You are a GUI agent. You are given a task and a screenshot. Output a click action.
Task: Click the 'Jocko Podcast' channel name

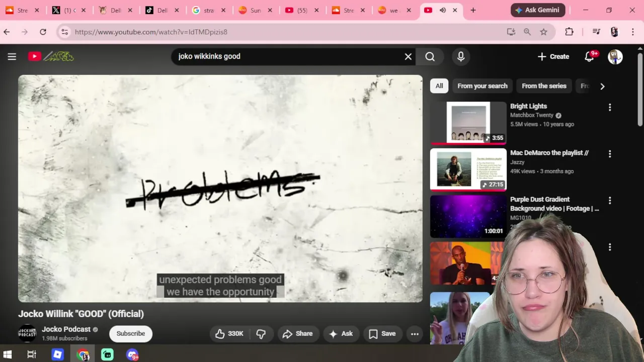(x=66, y=329)
